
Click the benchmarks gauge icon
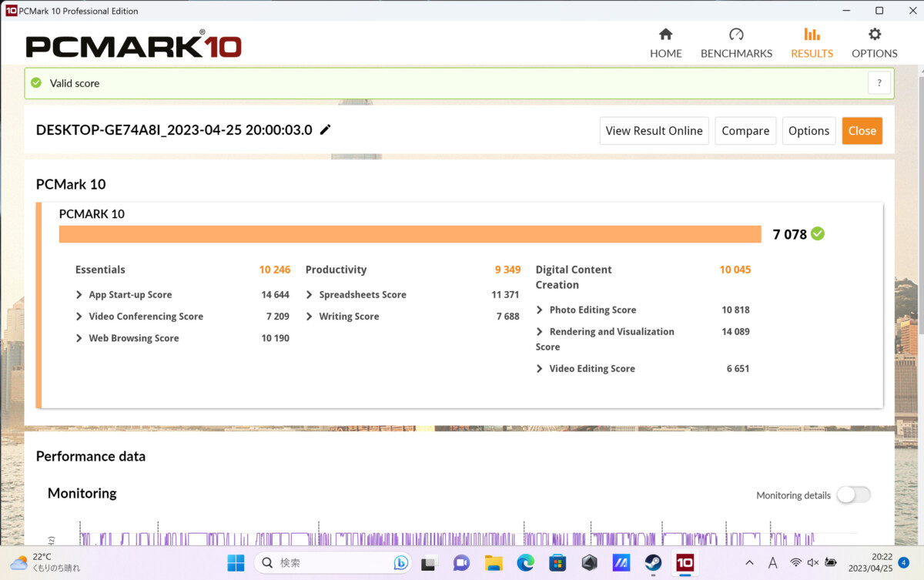736,34
